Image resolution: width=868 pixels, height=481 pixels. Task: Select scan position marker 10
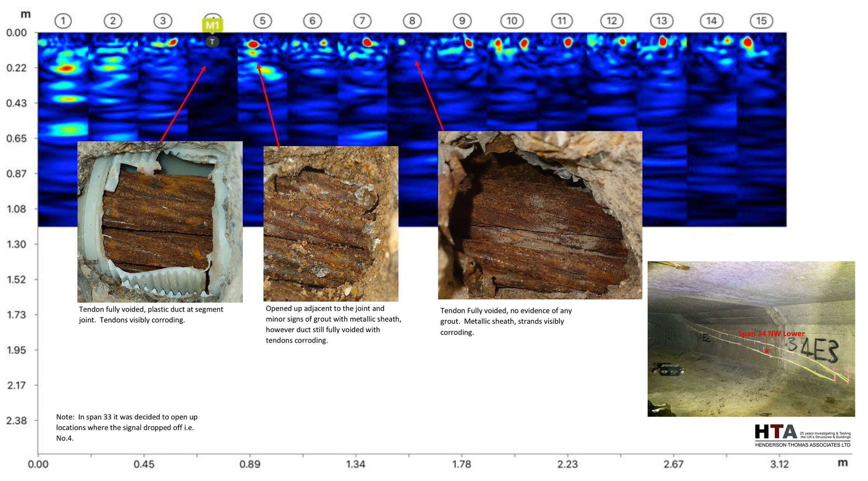[512, 21]
